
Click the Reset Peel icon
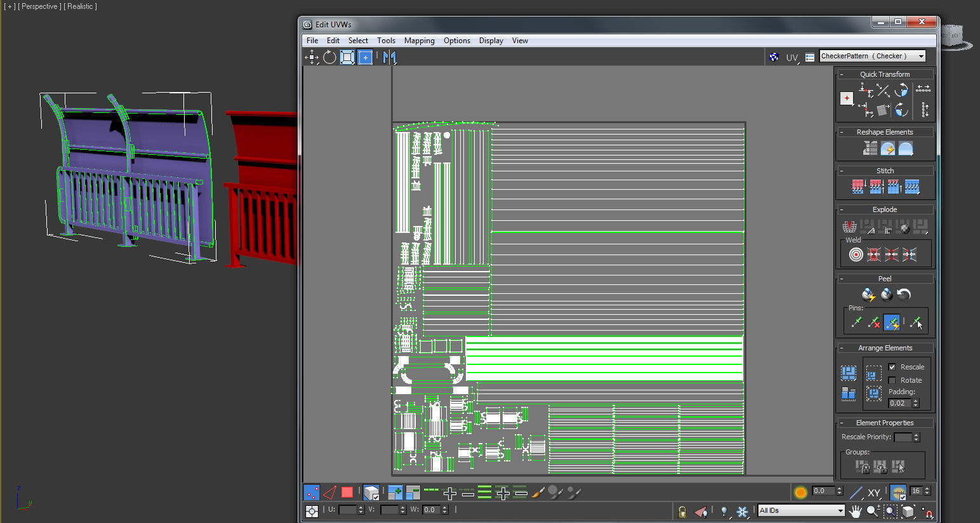(904, 295)
